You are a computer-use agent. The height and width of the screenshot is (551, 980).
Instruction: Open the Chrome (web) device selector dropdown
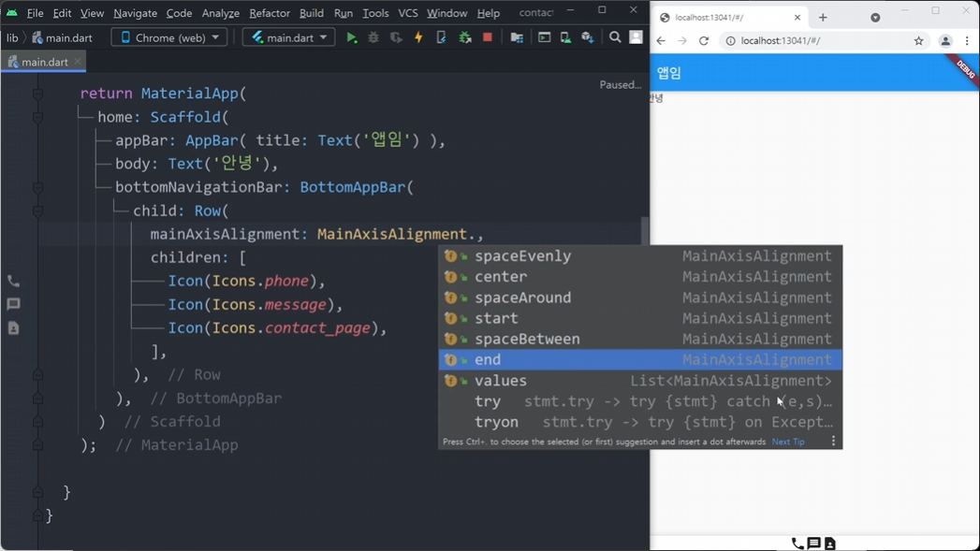tap(169, 37)
